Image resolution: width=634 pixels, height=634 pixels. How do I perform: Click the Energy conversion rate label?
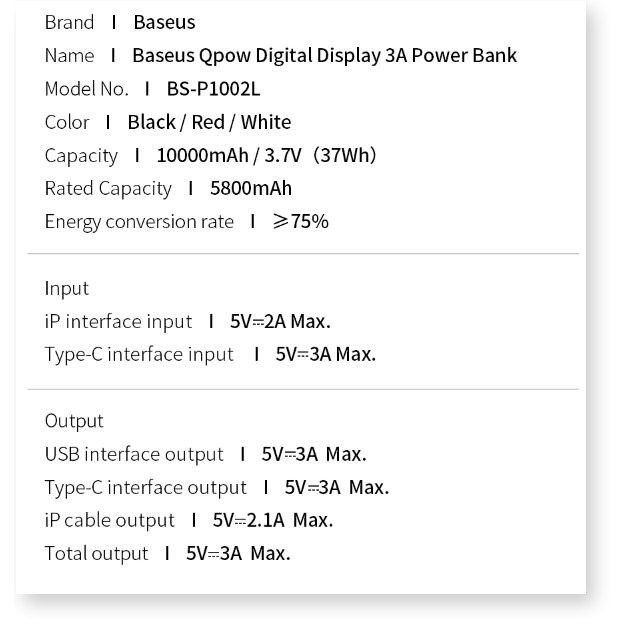(139, 221)
